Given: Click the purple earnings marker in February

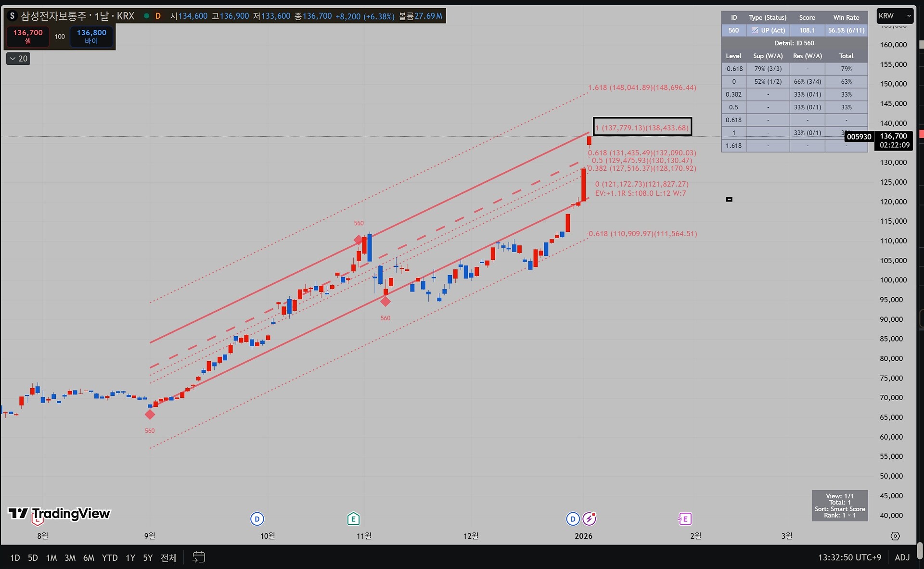Looking at the screenshot, I should (684, 519).
